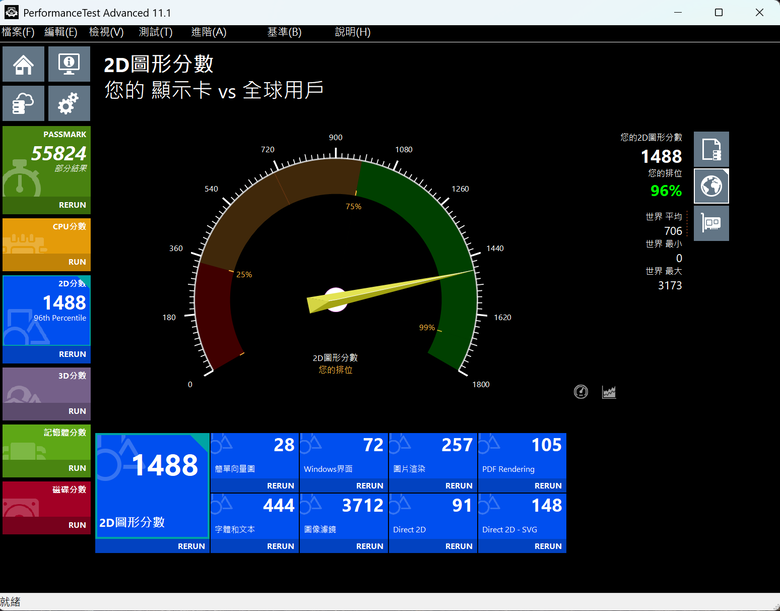Run the 磁碟分數 disk test
Viewport: 780px width, 611px height.
tap(77, 525)
